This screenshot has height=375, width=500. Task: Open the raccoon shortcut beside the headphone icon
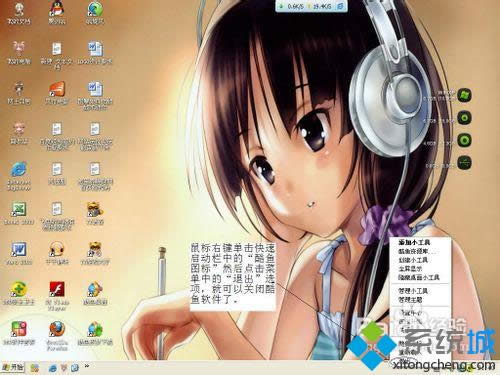coord(95,249)
